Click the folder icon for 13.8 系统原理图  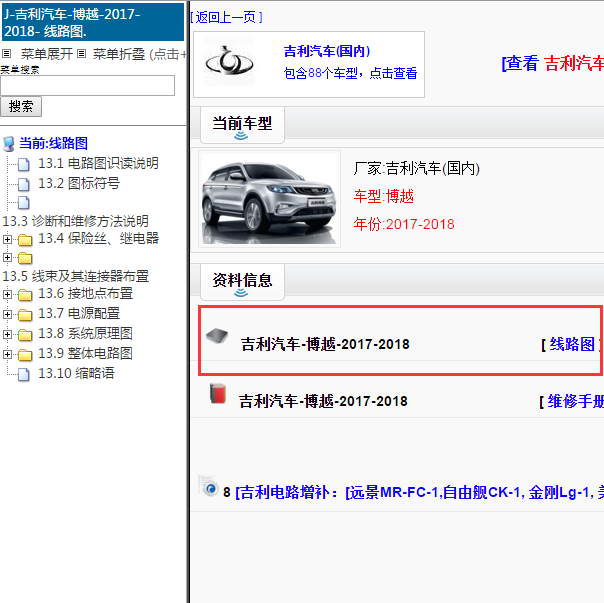pyautogui.click(x=25, y=335)
